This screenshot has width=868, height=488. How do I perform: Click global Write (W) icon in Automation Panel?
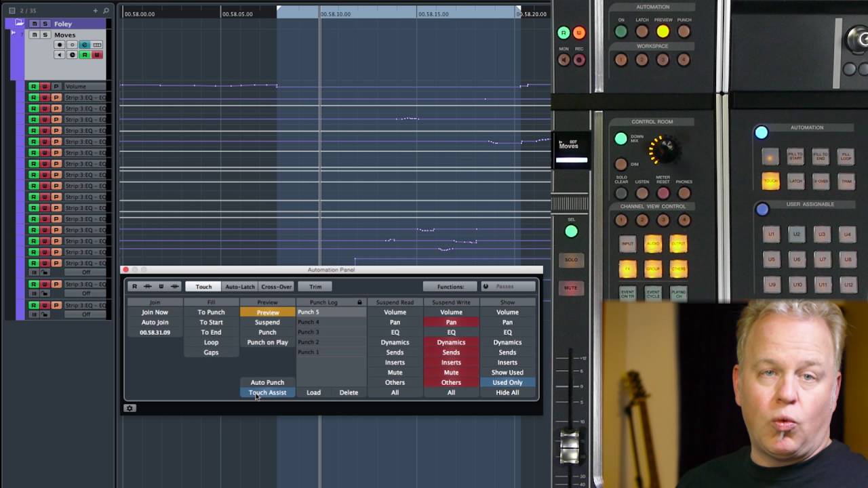click(x=161, y=287)
